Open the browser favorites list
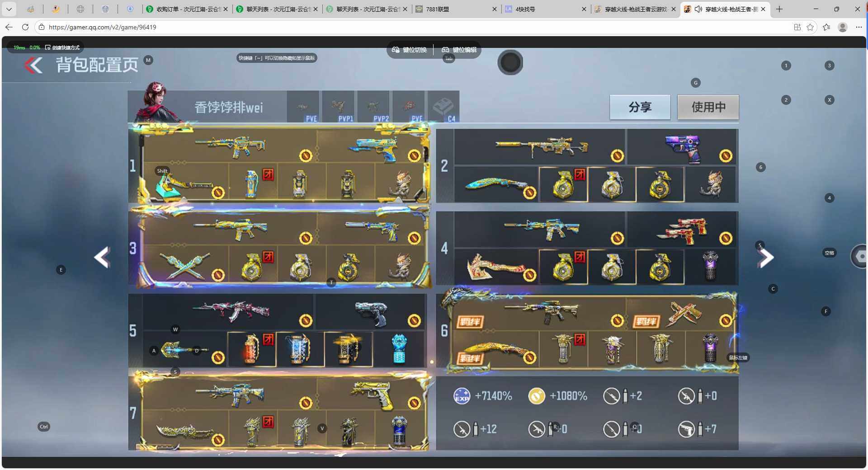The width and height of the screenshot is (868, 470). pos(826,27)
